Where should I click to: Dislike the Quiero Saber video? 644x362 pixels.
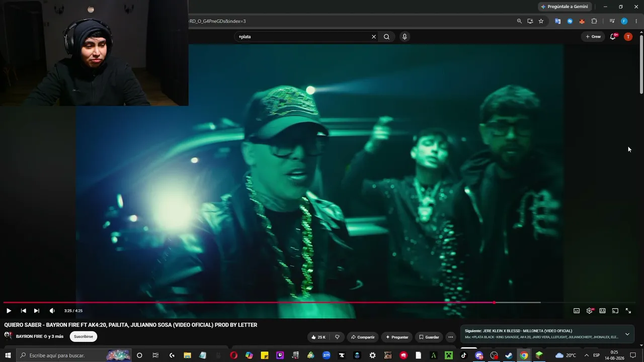[x=337, y=337]
